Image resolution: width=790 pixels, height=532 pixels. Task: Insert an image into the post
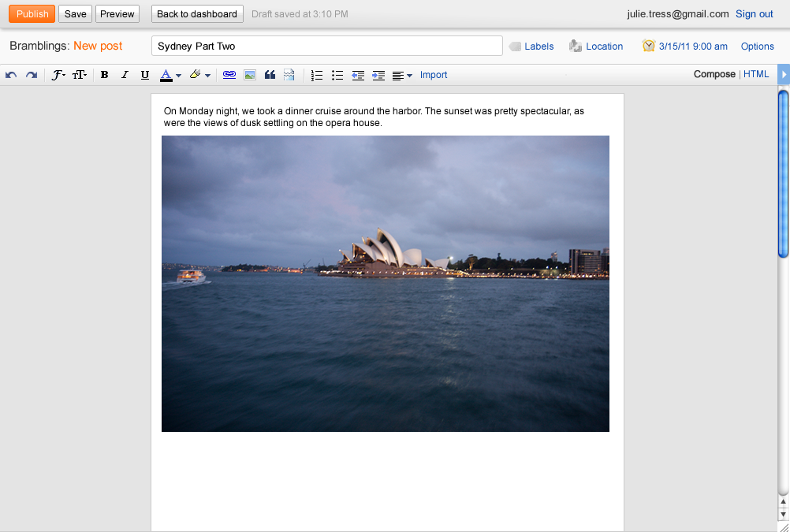[249, 74]
